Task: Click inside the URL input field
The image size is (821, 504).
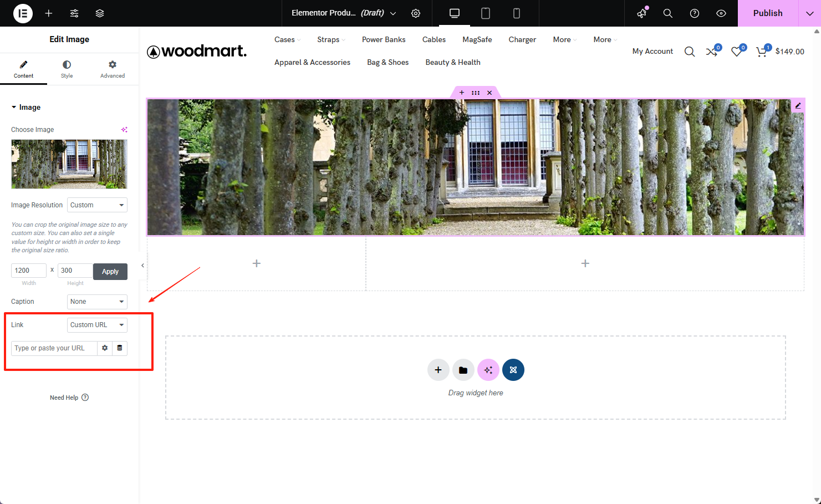Action: [x=53, y=348]
